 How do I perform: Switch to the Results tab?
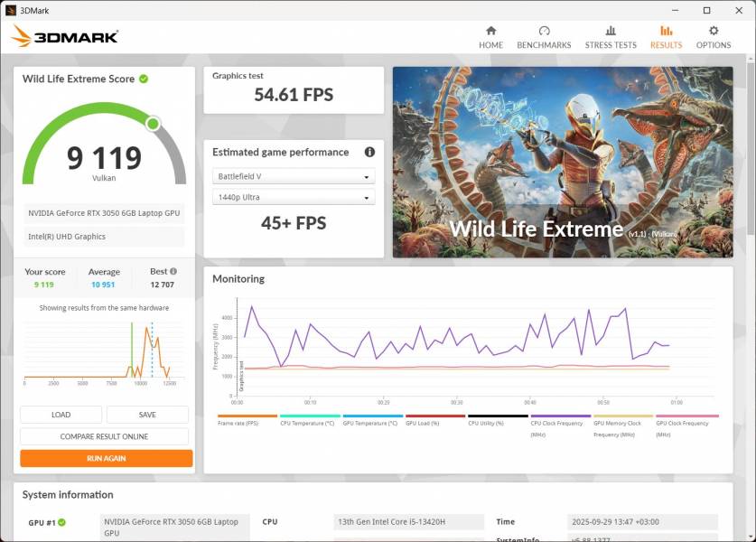[666, 30]
